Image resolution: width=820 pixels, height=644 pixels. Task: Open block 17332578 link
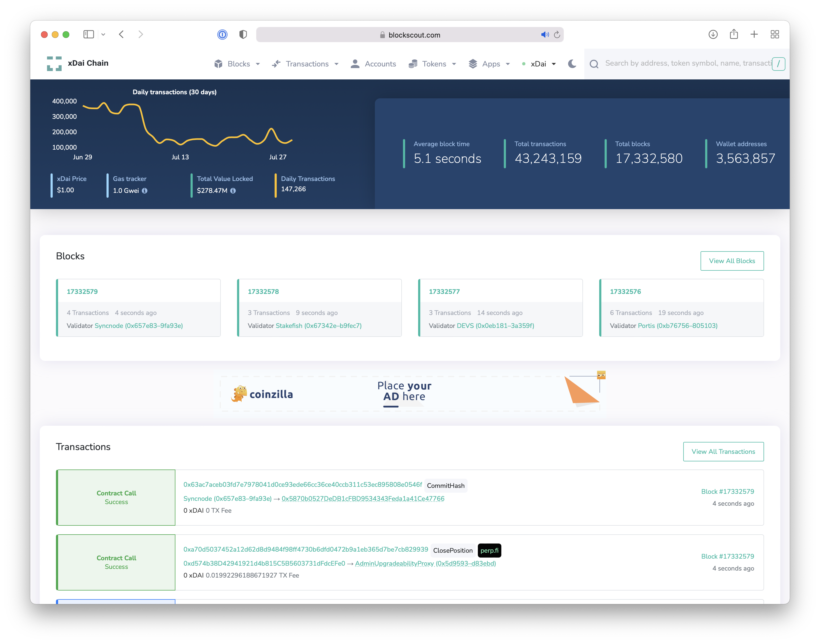pos(263,291)
